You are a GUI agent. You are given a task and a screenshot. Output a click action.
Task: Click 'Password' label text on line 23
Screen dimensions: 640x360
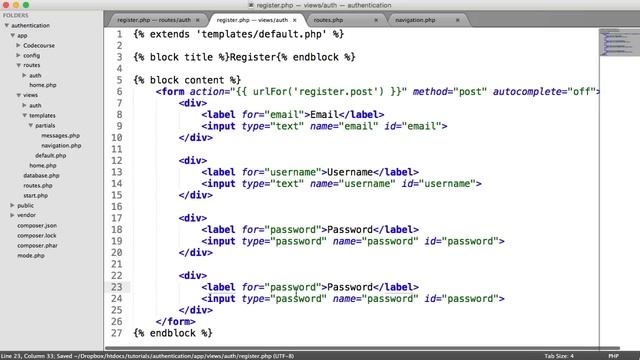coord(350,287)
